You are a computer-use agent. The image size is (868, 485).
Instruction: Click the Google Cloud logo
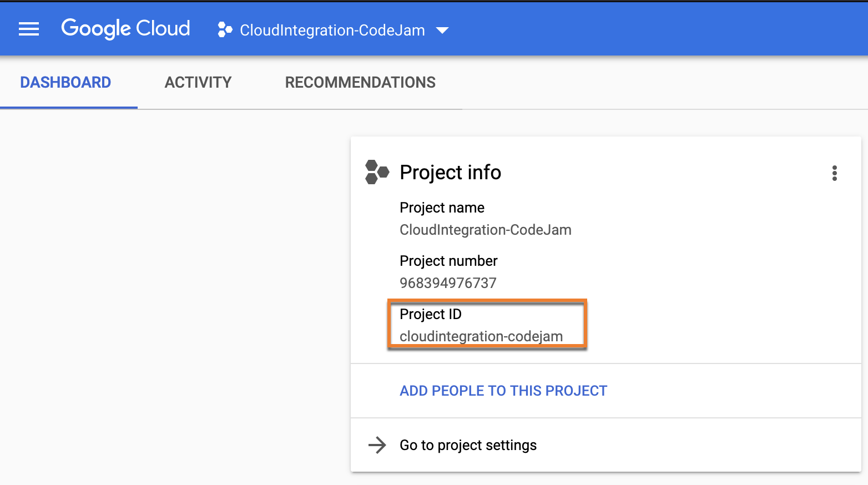coord(125,29)
